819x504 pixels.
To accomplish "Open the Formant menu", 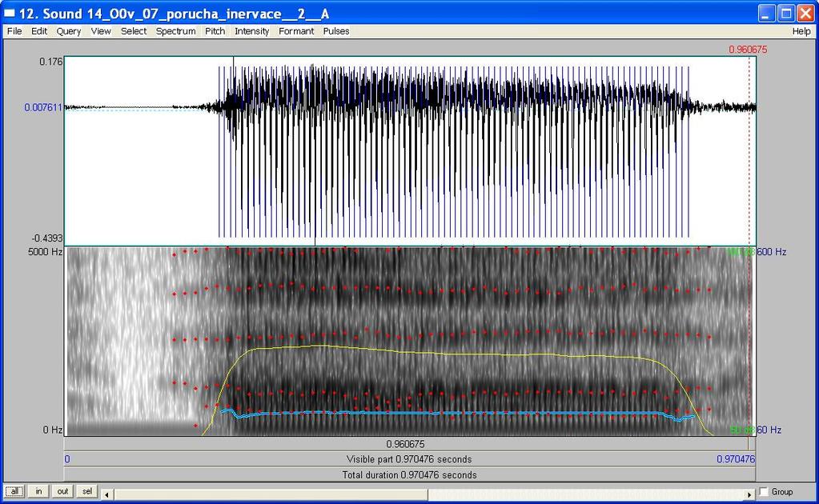I will point(296,31).
